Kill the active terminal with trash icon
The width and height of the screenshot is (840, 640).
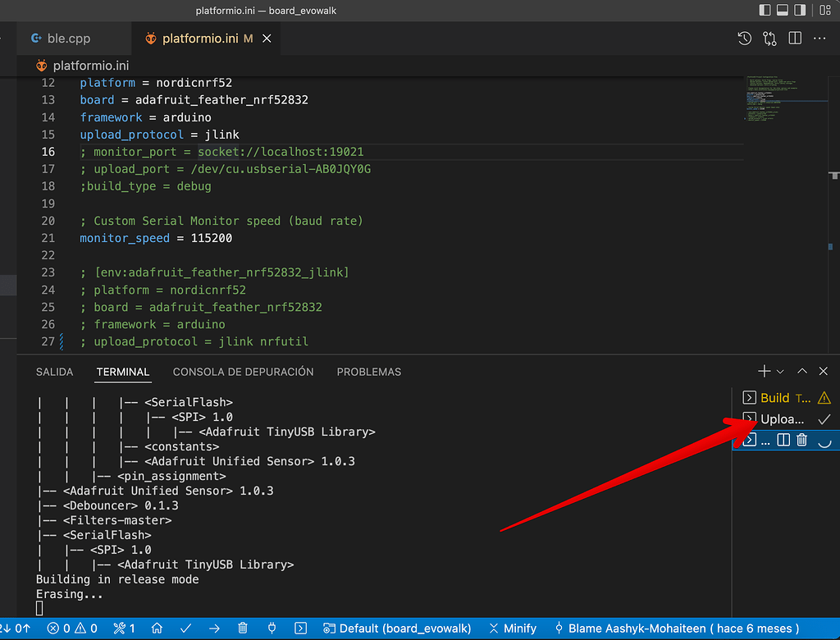click(802, 441)
